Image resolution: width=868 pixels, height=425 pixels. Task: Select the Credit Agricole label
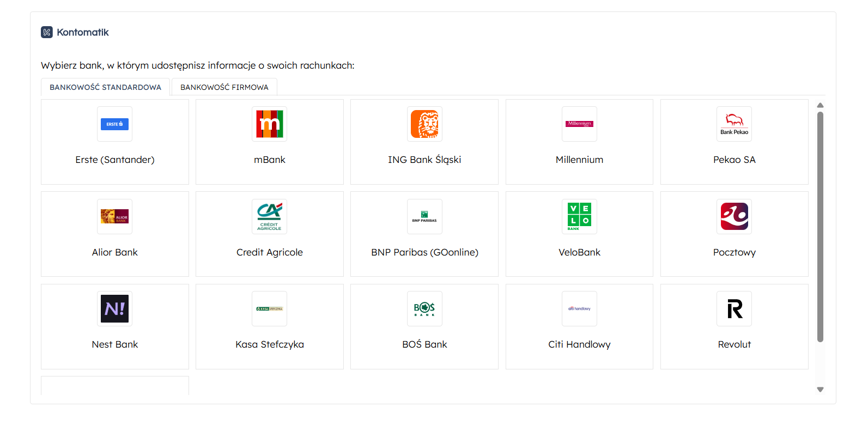(x=270, y=252)
